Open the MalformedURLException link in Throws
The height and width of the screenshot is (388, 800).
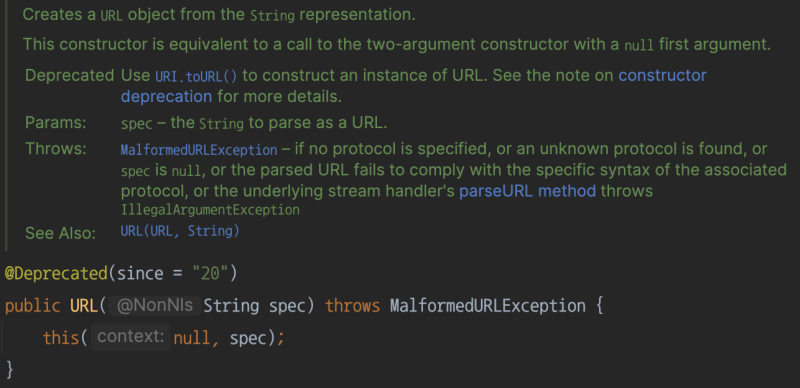[x=199, y=150]
